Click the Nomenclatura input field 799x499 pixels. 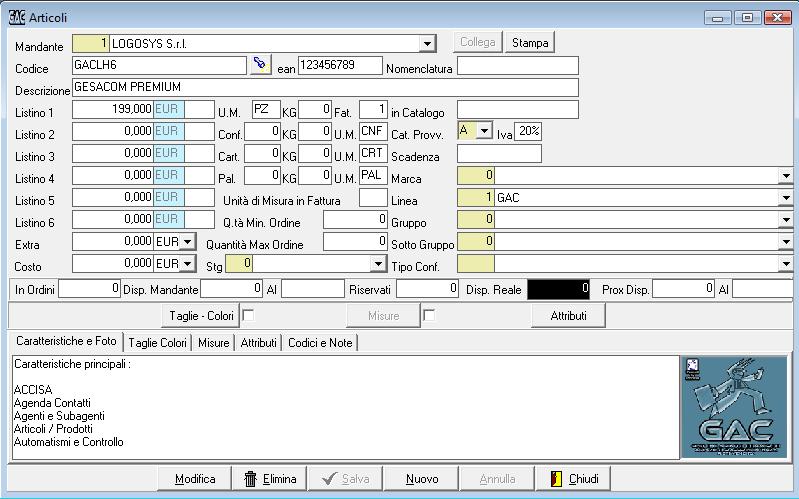518,65
